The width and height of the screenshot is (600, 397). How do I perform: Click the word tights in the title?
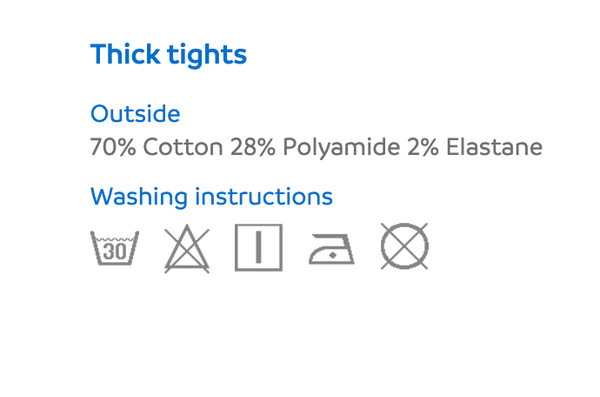[207, 56]
